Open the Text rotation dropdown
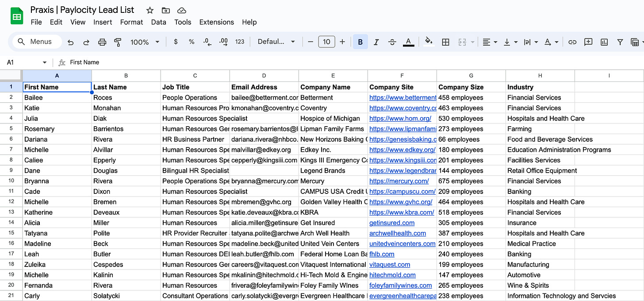644x301 pixels. (551, 42)
